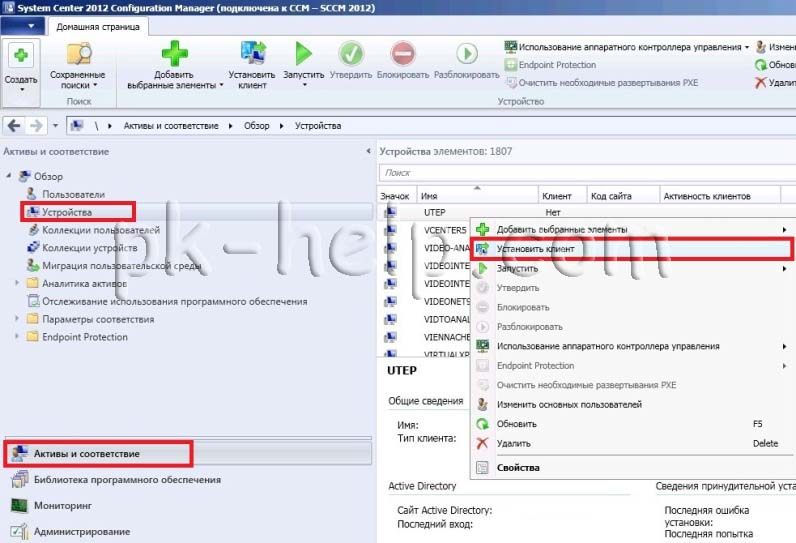Viewport: 796px width, 543px height.
Task: Click the back navigation arrow
Action: point(14,125)
